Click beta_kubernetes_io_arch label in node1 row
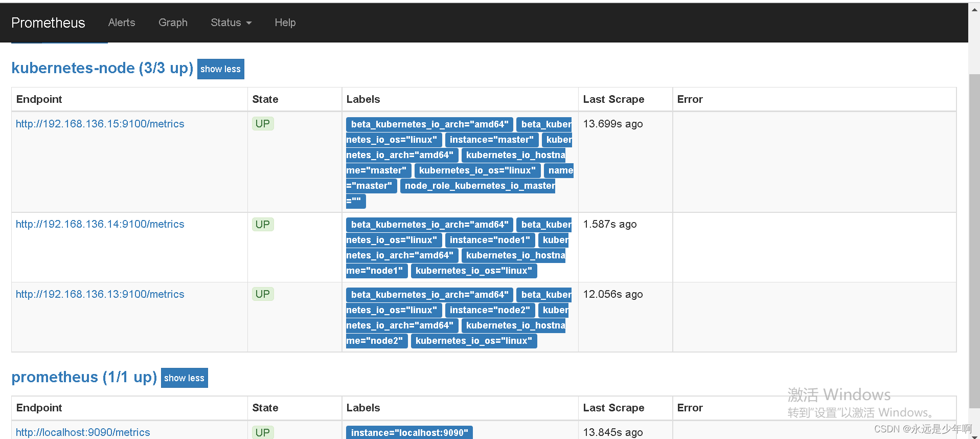980x439 pixels. [x=429, y=225]
